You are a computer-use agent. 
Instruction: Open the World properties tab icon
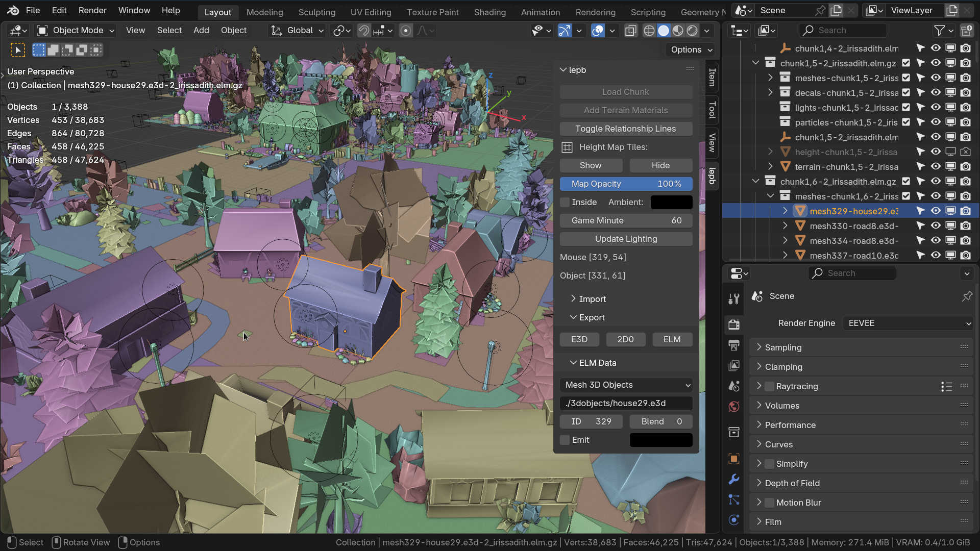tap(734, 407)
